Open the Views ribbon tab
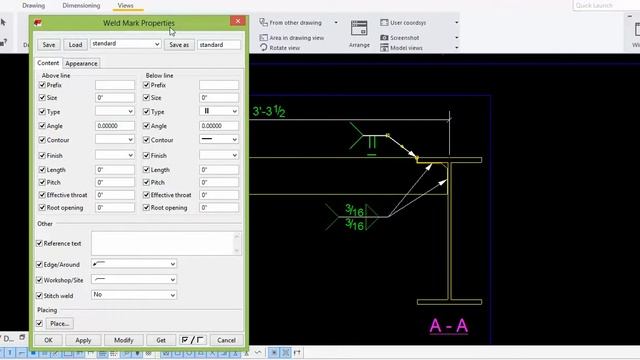Screen dimensions: 640x360 (x=125, y=5)
